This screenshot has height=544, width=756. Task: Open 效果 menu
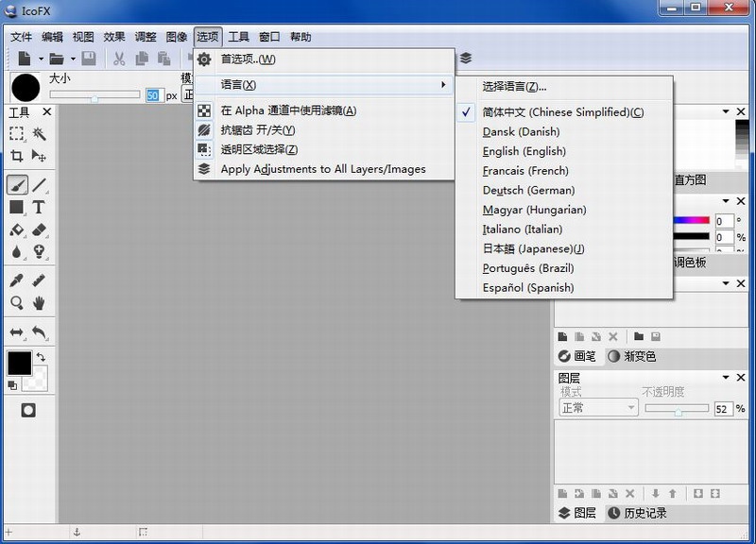114,37
